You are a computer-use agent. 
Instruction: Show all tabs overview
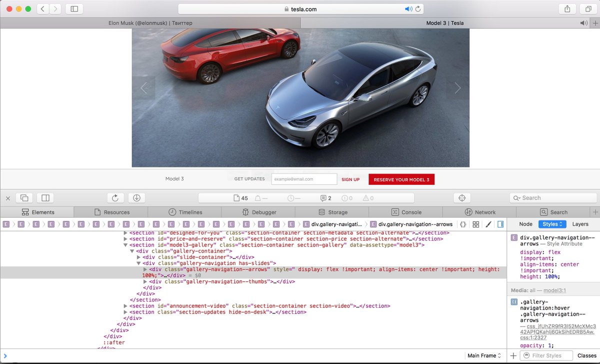(x=588, y=9)
